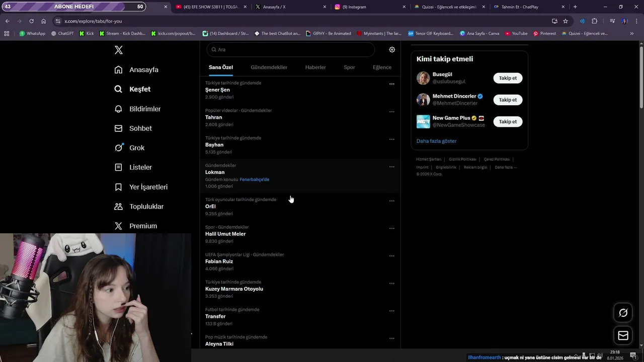Screen dimensions: 644x362
Task: Click Daha fazla göster link
Action: [436, 141]
